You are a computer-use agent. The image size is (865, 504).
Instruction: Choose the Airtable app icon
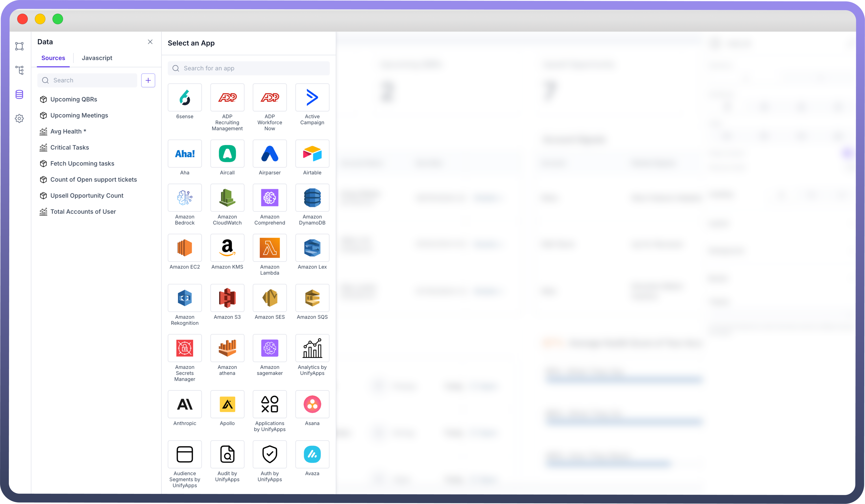click(x=312, y=153)
